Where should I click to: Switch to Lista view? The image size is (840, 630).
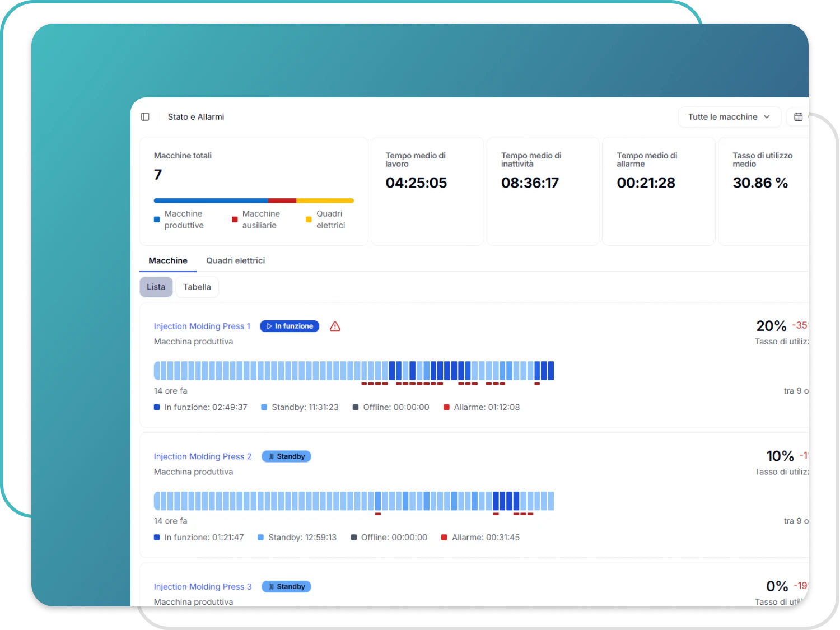pyautogui.click(x=156, y=287)
